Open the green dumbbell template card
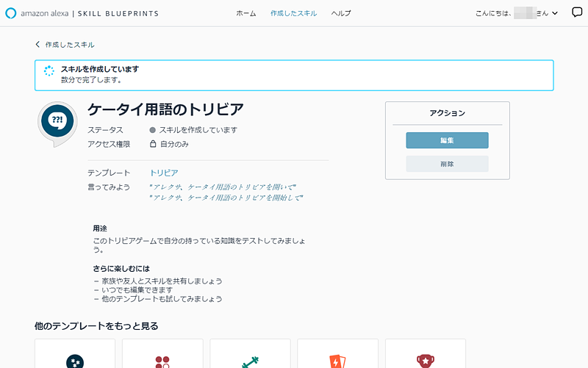This screenshot has width=588, height=368. [250, 353]
